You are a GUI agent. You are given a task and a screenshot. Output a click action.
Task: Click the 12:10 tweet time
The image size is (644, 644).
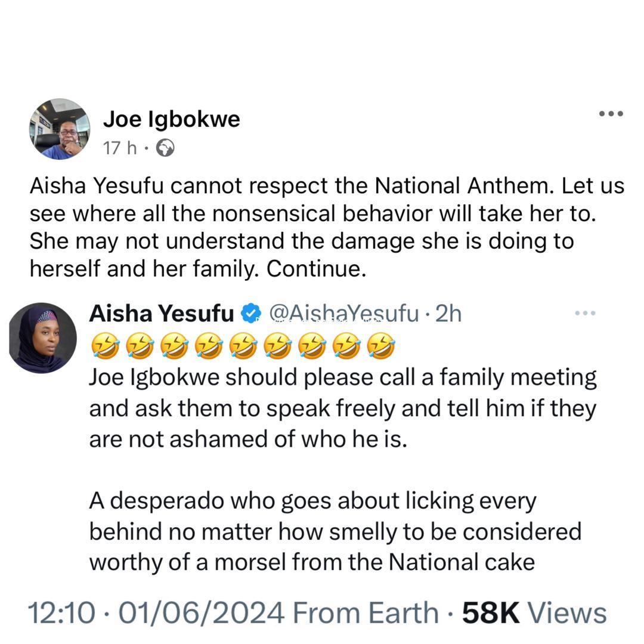pyautogui.click(x=61, y=613)
